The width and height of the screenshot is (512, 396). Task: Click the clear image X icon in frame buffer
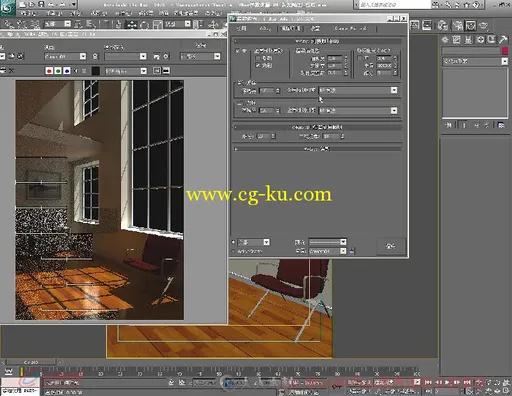(x=11, y=70)
